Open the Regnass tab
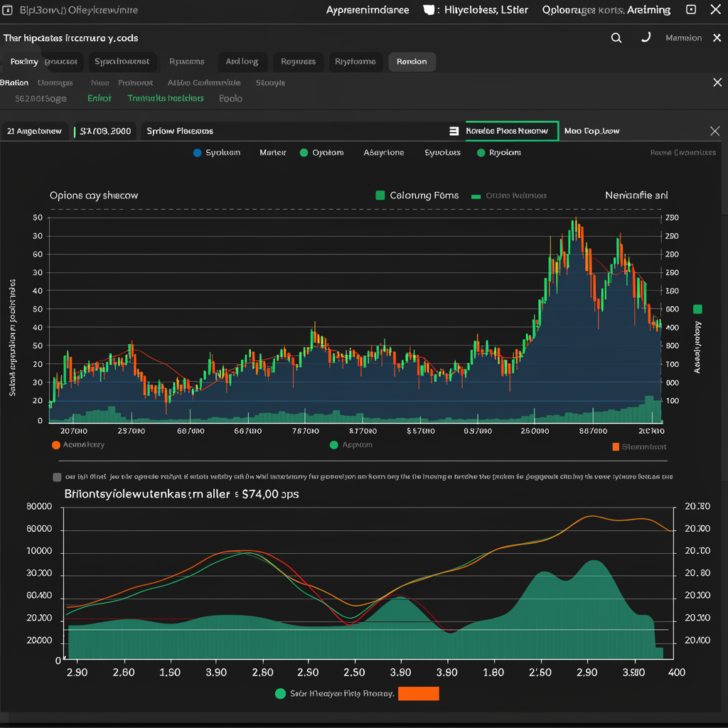Screen dimensions: 728x728 click(x=298, y=62)
